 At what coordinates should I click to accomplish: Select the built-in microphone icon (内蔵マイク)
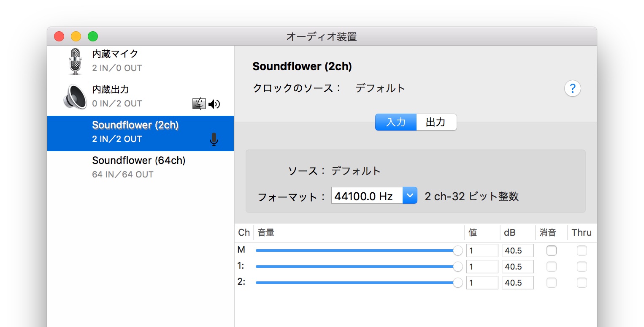pos(75,61)
